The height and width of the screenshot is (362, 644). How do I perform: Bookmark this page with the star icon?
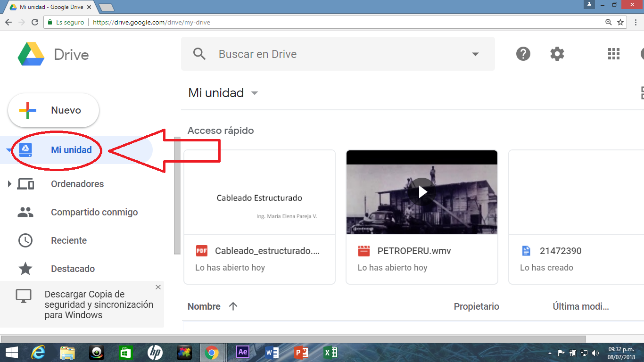point(620,22)
